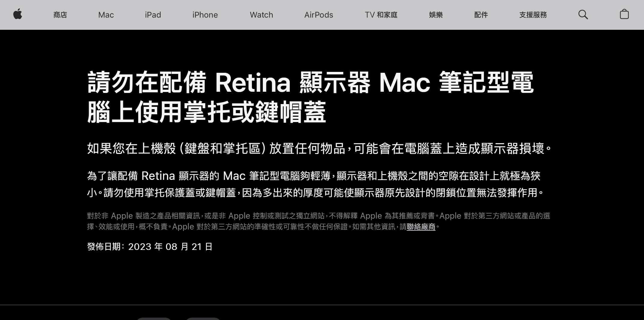Go to the Watch navigation item
The width and height of the screenshot is (644, 320).
click(x=261, y=15)
